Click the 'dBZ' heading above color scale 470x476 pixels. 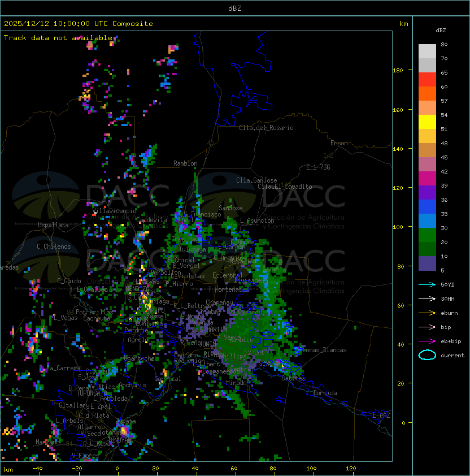(x=441, y=31)
